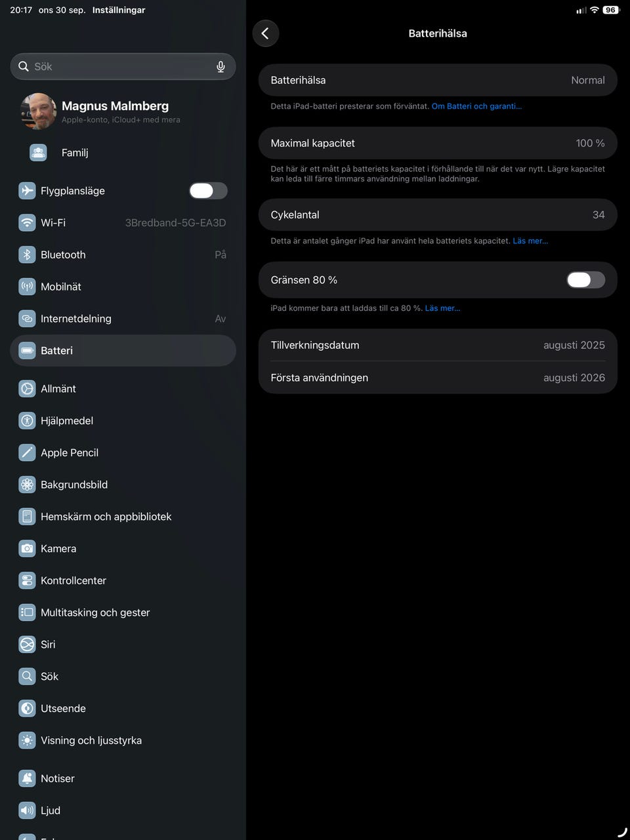The height and width of the screenshot is (840, 630).
Task: Open Visning och ljusstyrka settings
Action: (x=123, y=740)
